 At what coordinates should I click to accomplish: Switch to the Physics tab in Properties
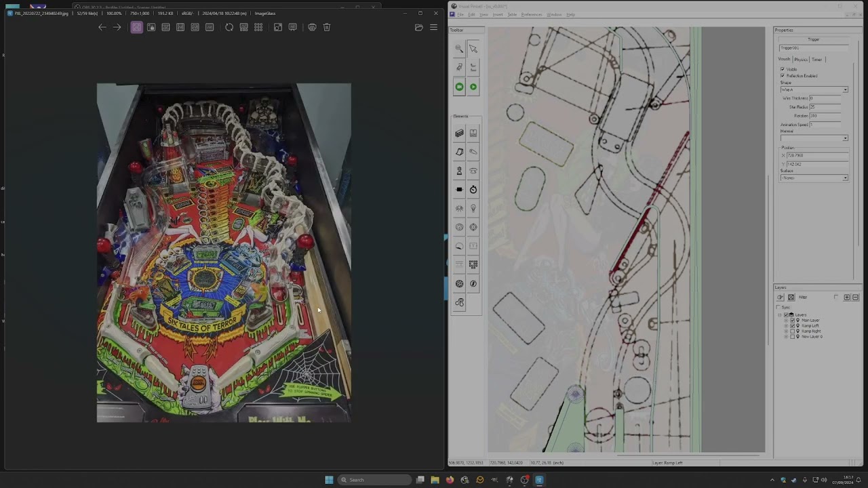click(x=801, y=60)
